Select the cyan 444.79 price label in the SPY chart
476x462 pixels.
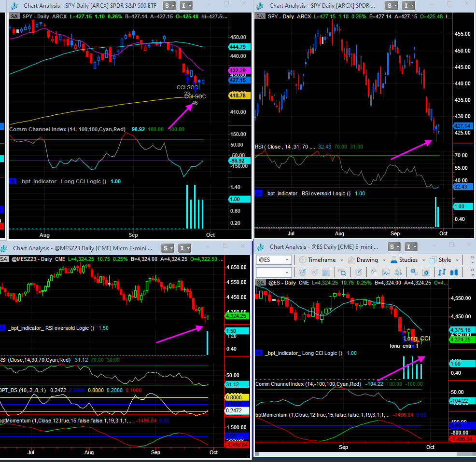239,47
